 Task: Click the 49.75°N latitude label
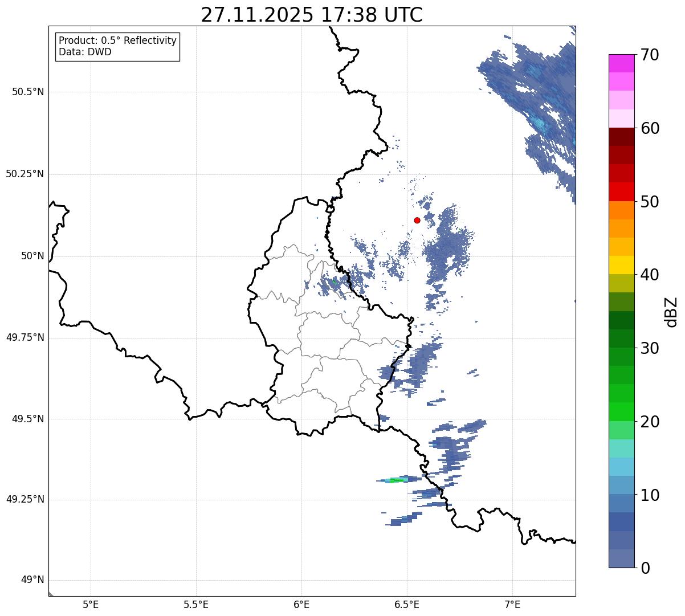(x=25, y=337)
